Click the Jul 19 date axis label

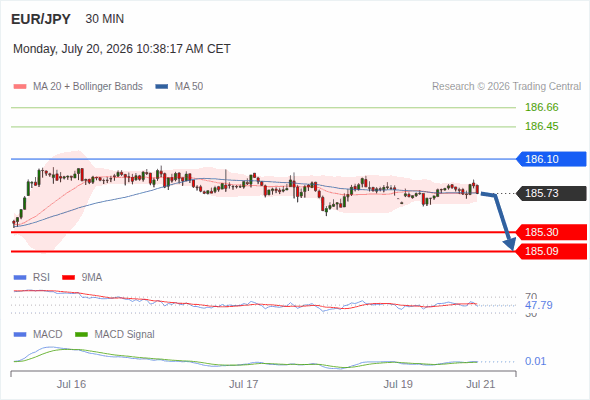[398, 385]
